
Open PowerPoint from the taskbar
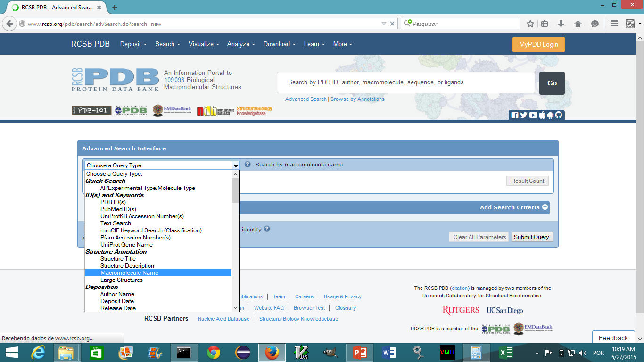coord(360,352)
